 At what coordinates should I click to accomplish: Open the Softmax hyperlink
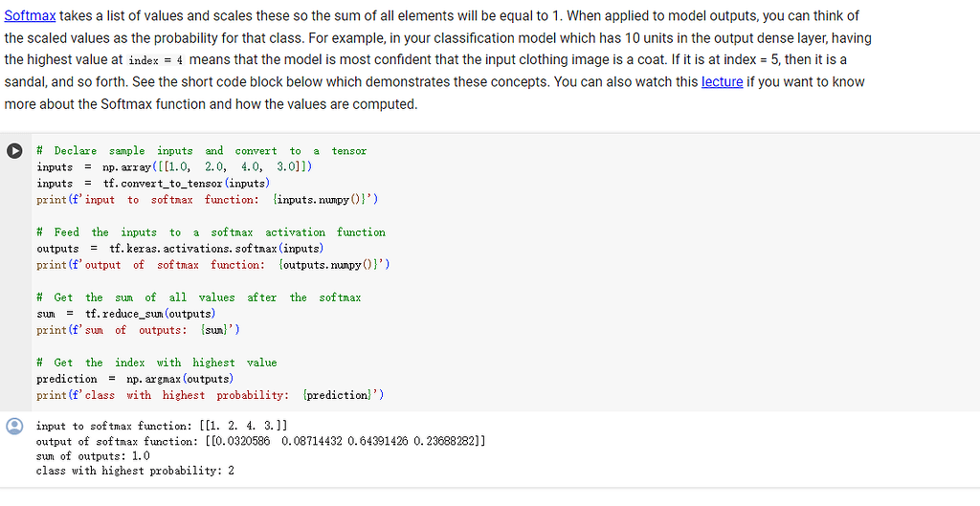pyautogui.click(x=30, y=15)
